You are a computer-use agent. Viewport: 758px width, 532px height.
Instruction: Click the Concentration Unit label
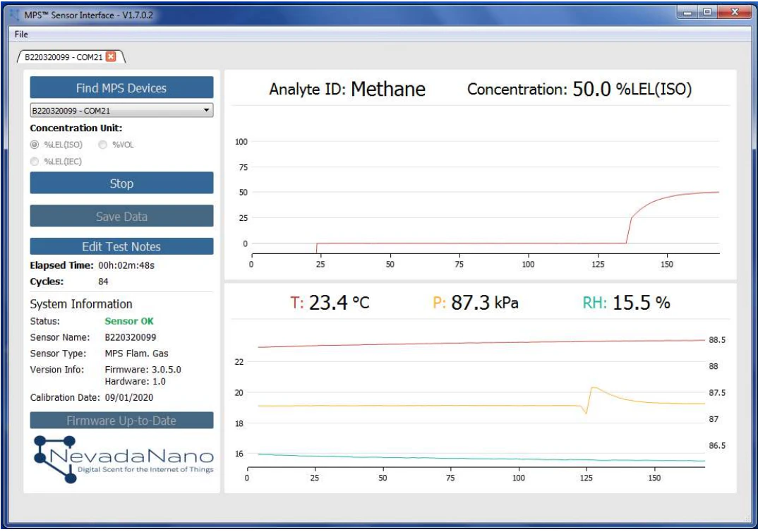click(76, 128)
